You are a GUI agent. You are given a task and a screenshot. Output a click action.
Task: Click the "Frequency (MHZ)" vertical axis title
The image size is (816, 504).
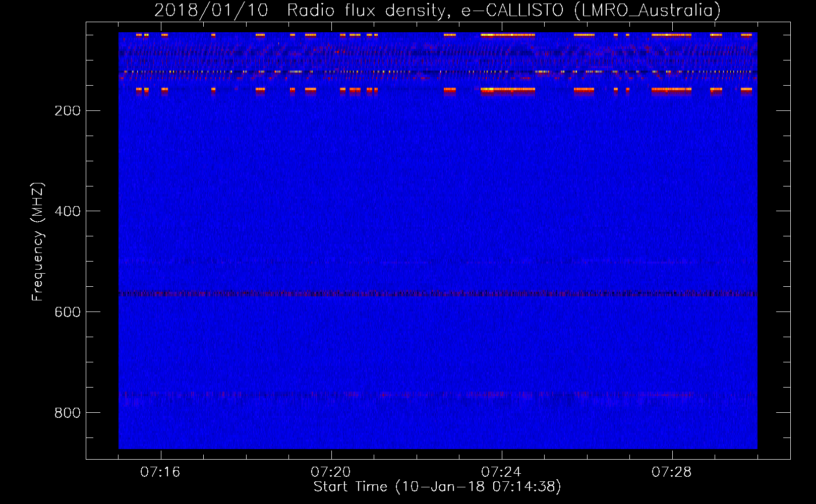pyautogui.click(x=38, y=242)
